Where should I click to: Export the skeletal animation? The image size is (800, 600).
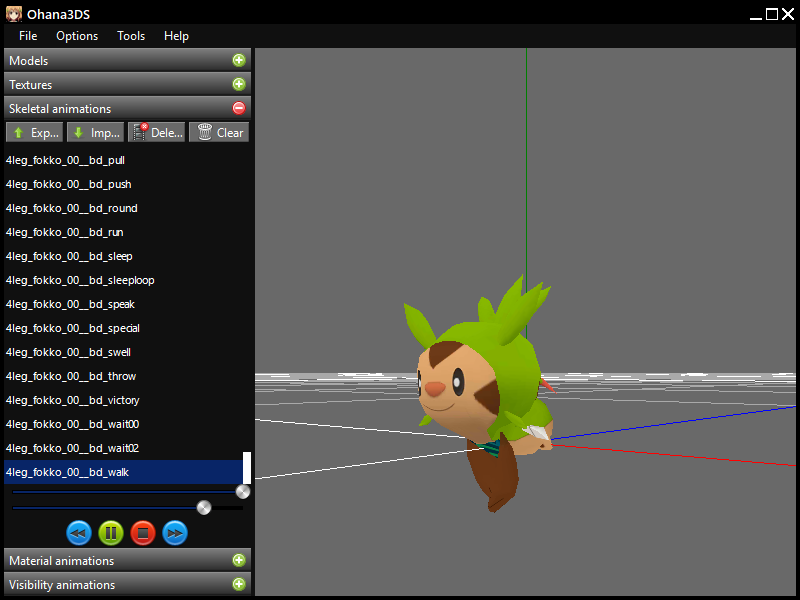pyautogui.click(x=35, y=132)
